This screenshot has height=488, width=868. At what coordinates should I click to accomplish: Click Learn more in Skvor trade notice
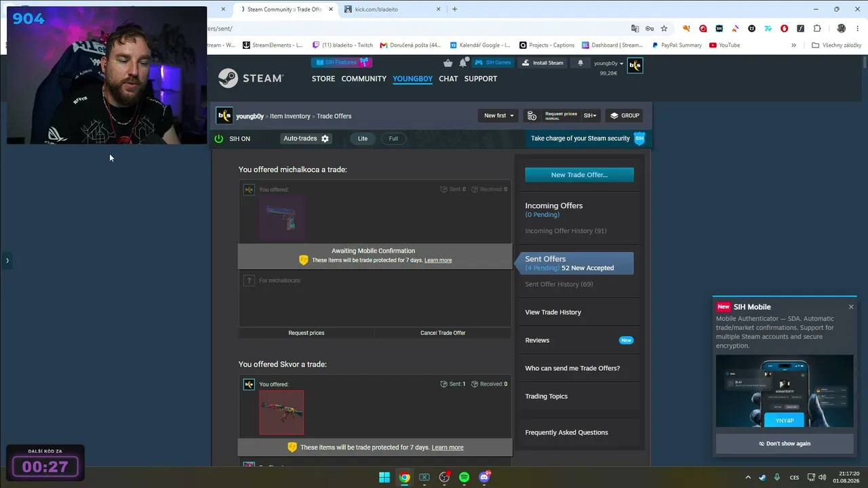click(x=448, y=447)
